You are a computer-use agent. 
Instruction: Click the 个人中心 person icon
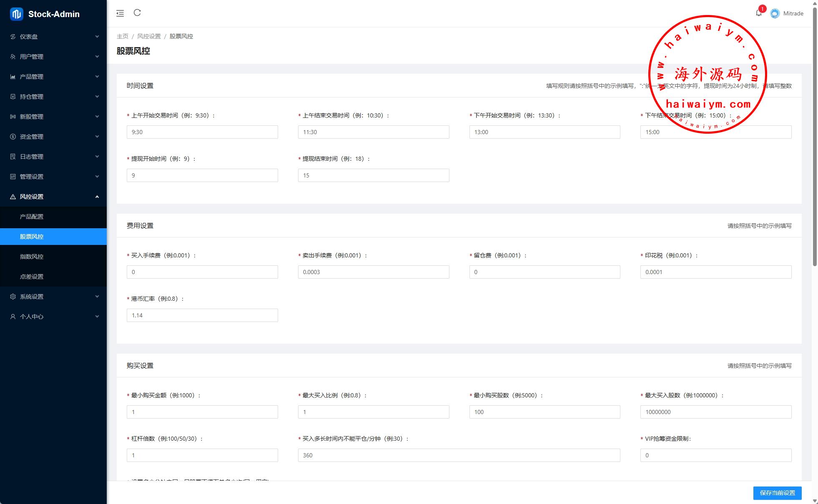coord(13,317)
